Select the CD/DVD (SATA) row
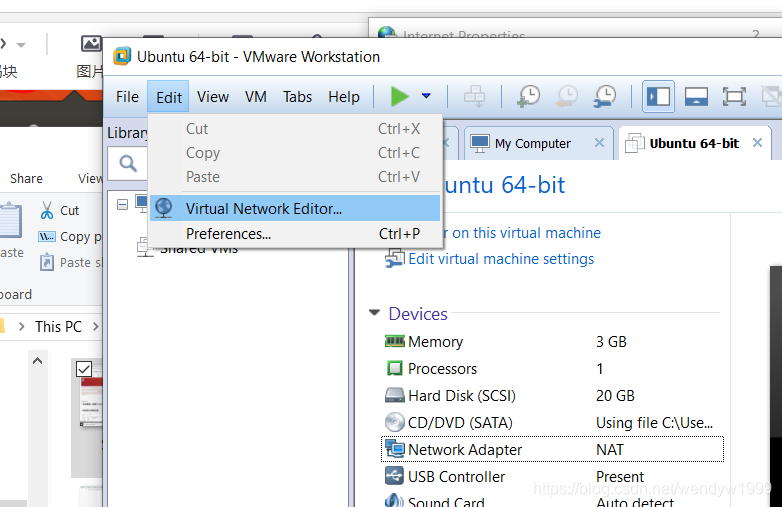Image resolution: width=782 pixels, height=507 pixels. coord(552,422)
